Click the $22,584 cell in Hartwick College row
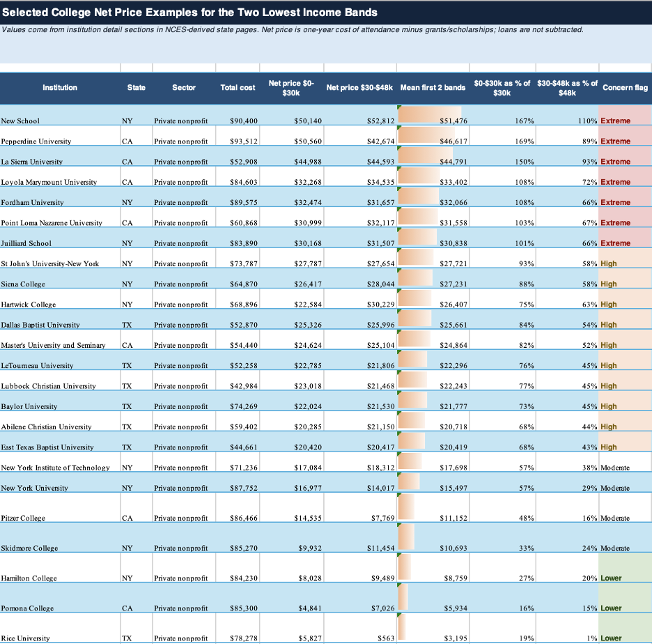Screen dimensions: 652x644 (x=292, y=299)
